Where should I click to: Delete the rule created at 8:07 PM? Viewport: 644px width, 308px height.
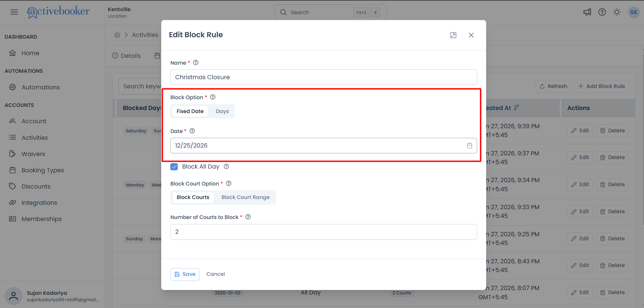tap(612, 292)
